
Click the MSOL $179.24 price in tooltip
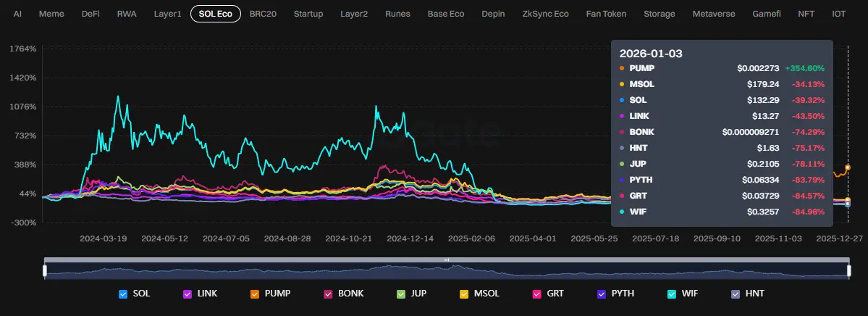(x=763, y=84)
